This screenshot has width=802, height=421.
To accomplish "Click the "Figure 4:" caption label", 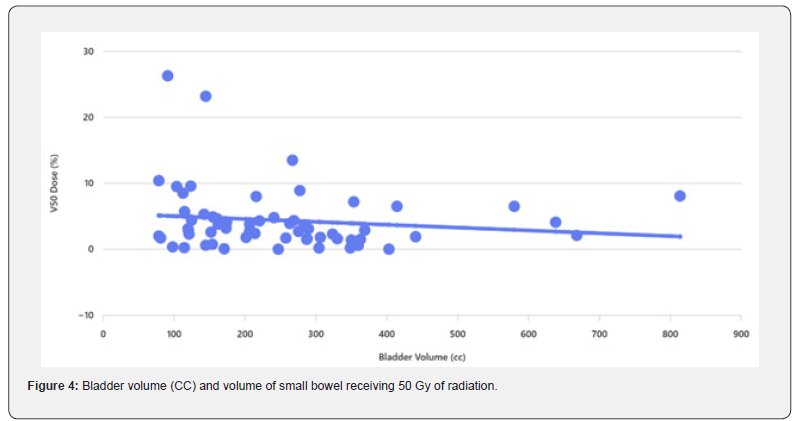I will click(52, 386).
